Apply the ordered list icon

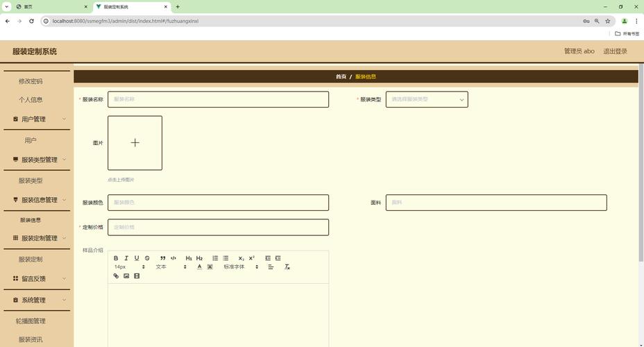pos(215,258)
